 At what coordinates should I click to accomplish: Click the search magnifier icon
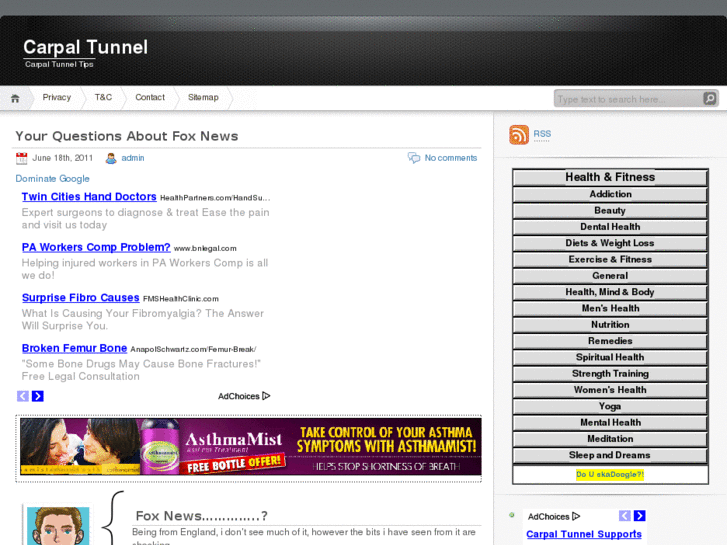pyautogui.click(x=709, y=98)
